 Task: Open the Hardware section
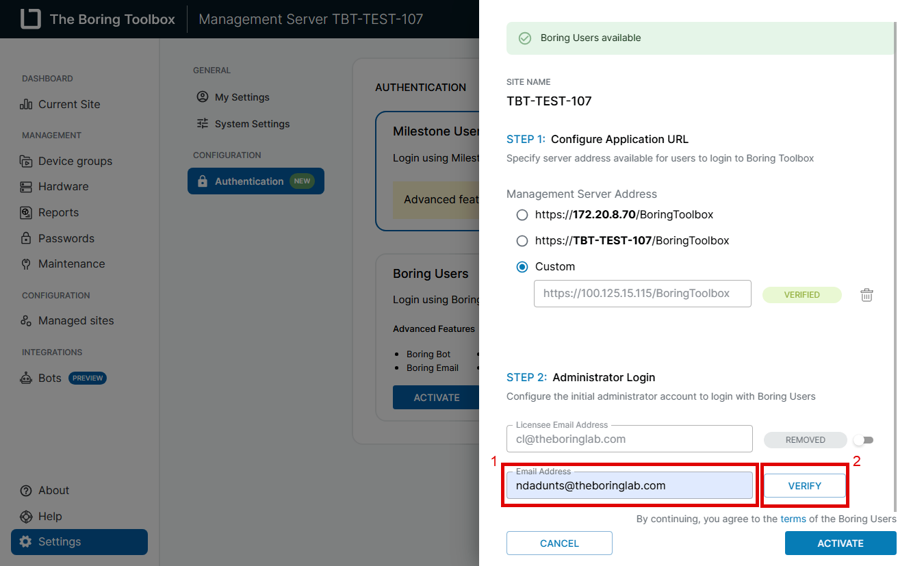[63, 186]
